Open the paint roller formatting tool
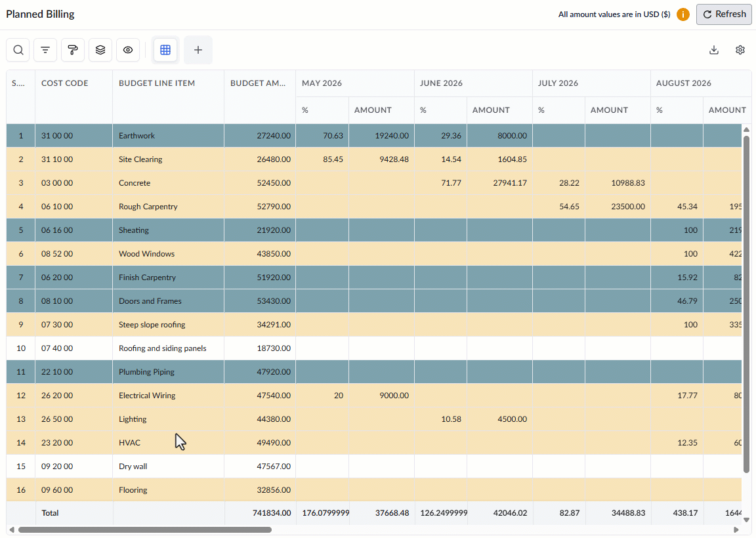Screen dimensions: 756x538 pyautogui.click(x=73, y=50)
